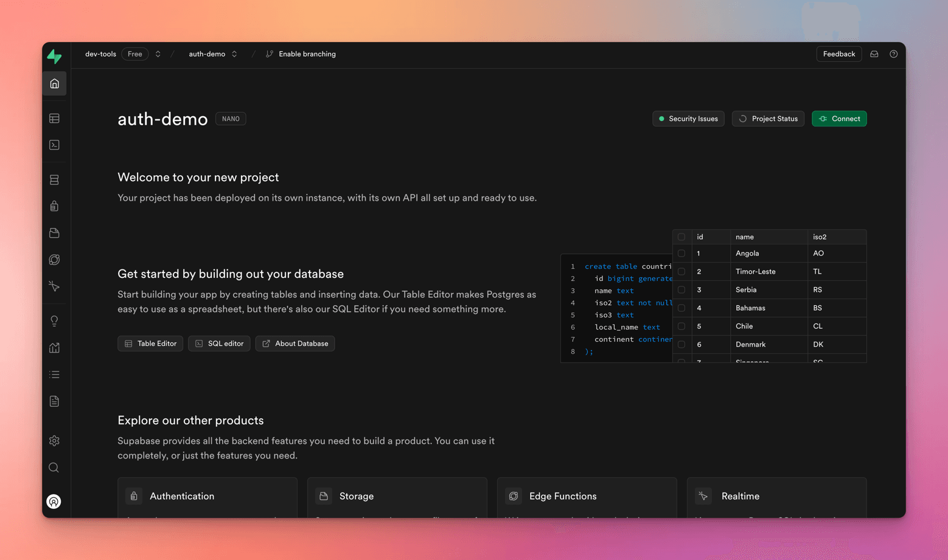Click the Edge Functions card icon
948x560 pixels.
pyautogui.click(x=514, y=496)
